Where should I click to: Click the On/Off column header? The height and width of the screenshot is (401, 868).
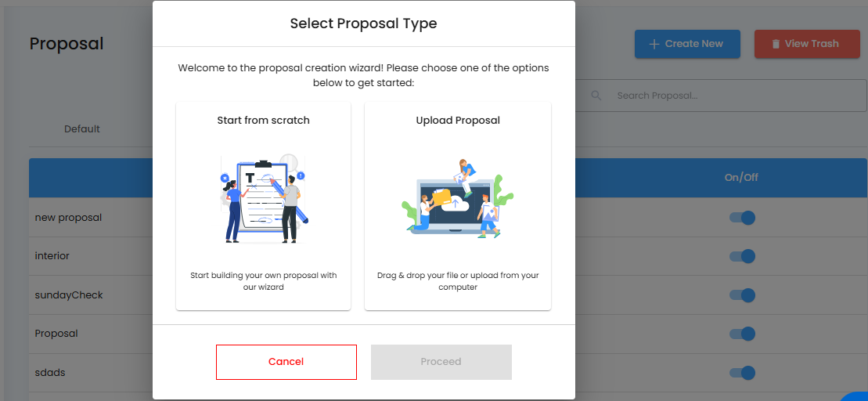(741, 177)
